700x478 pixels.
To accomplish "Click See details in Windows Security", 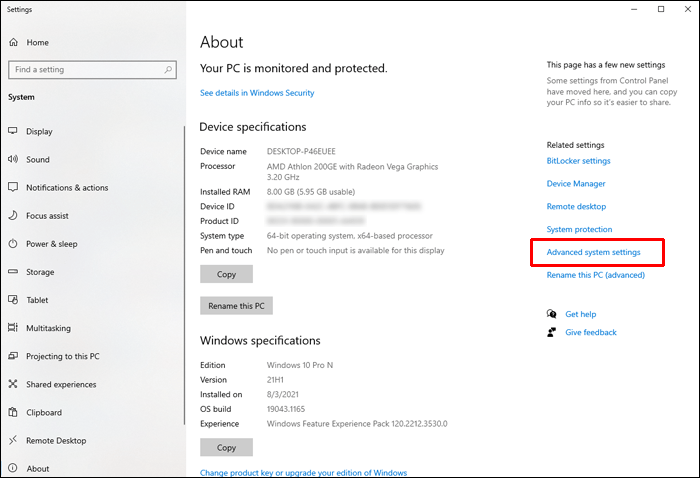I will 257,93.
